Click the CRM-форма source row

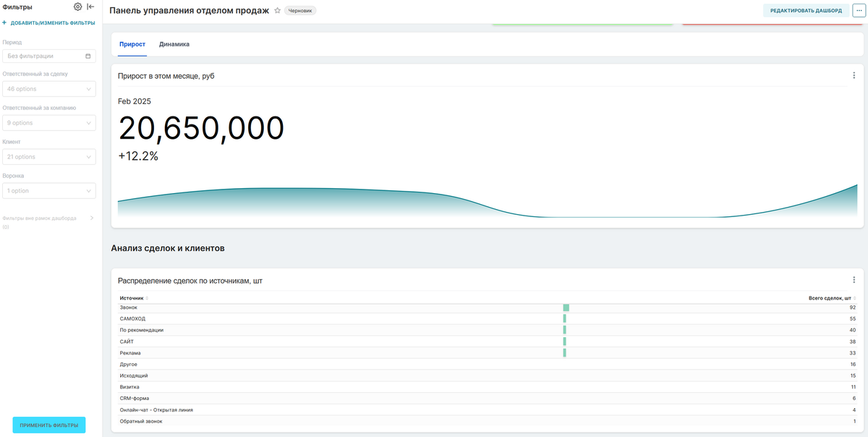(488, 399)
